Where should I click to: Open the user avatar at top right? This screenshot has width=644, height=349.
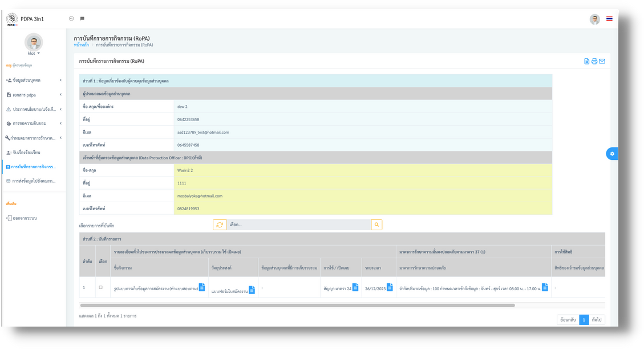(595, 19)
